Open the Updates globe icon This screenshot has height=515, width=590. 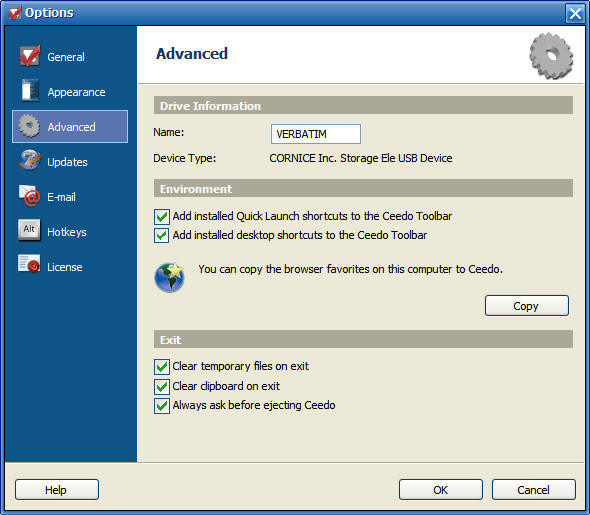(x=29, y=160)
